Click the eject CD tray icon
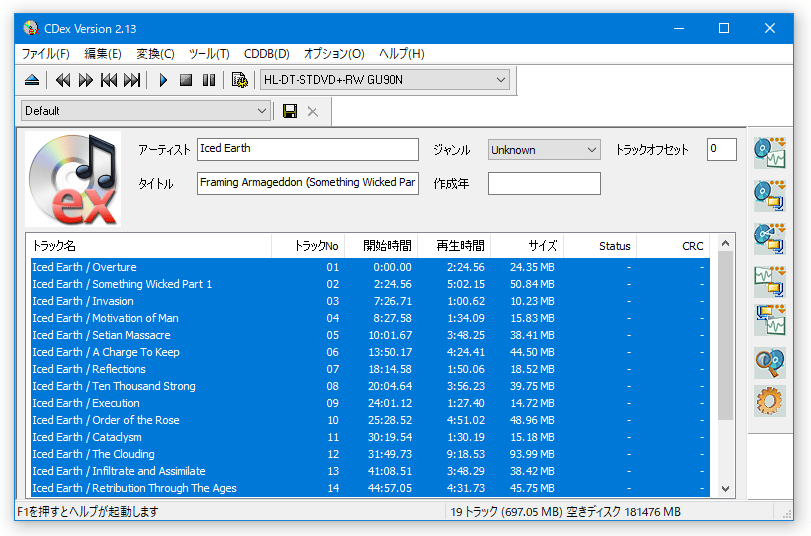This screenshot has height=536, width=811. click(x=32, y=80)
